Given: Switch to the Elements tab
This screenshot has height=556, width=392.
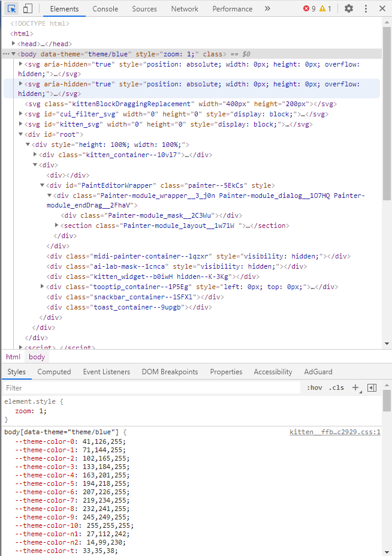Looking at the screenshot, I should (x=64, y=9).
